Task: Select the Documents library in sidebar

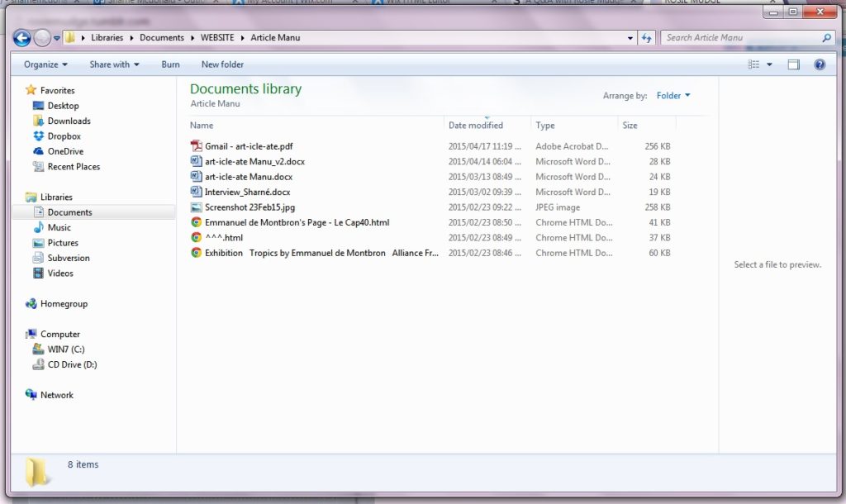Action: (69, 212)
